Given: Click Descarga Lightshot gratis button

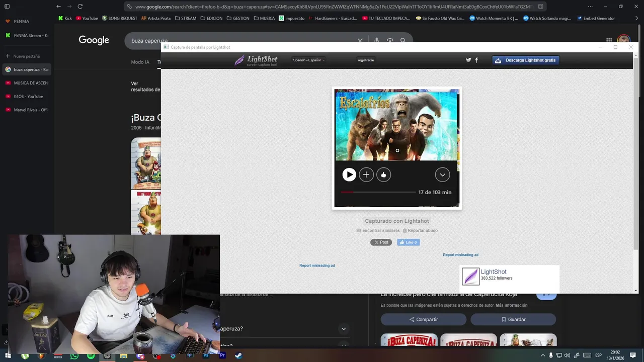Looking at the screenshot, I should pos(525,60).
